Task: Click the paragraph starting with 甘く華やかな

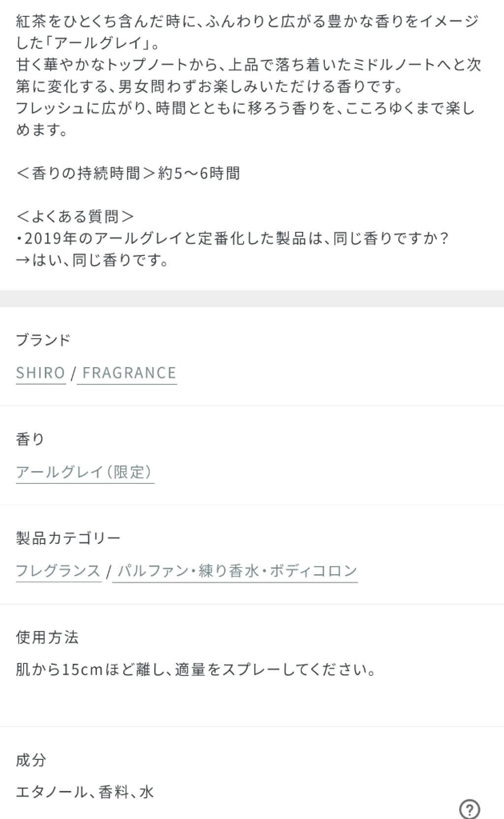Action: 248,76
